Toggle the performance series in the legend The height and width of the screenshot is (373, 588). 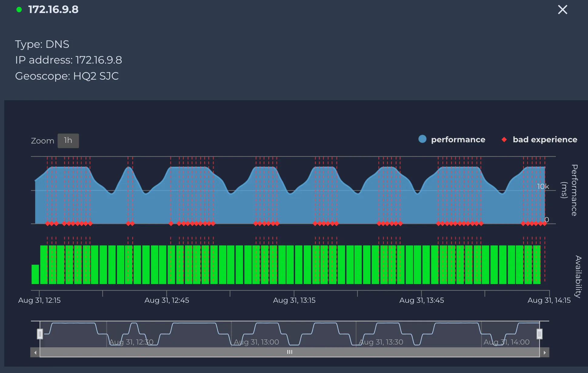click(x=452, y=139)
